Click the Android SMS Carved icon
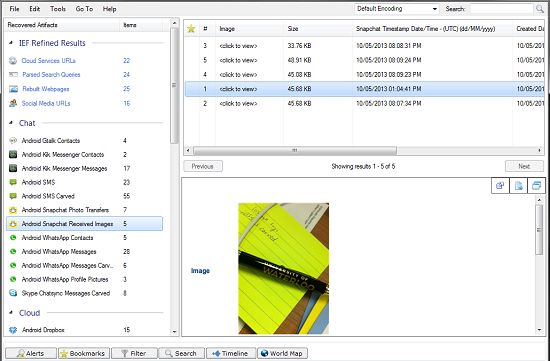 click(x=13, y=196)
